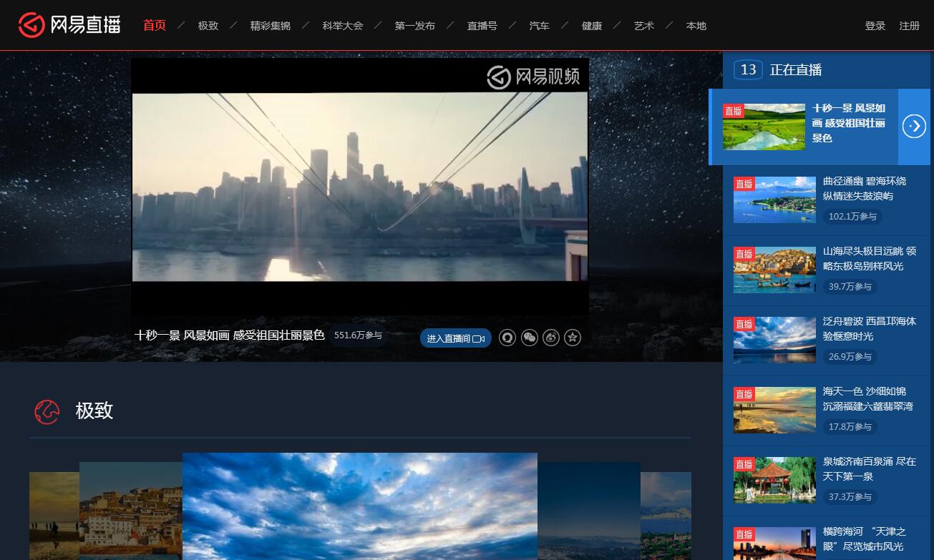The image size is (934, 560).
Task: Share to Qzone star icon
Action: point(573,338)
